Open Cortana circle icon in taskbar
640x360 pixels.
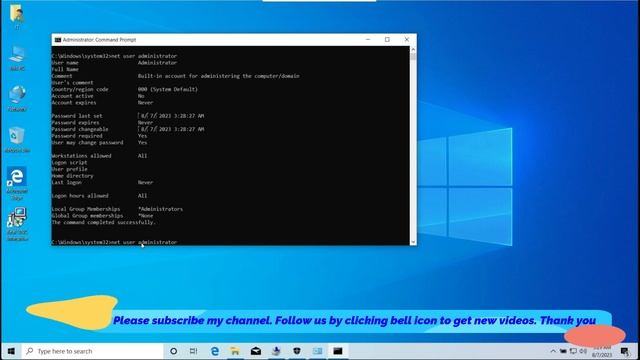(x=173, y=351)
